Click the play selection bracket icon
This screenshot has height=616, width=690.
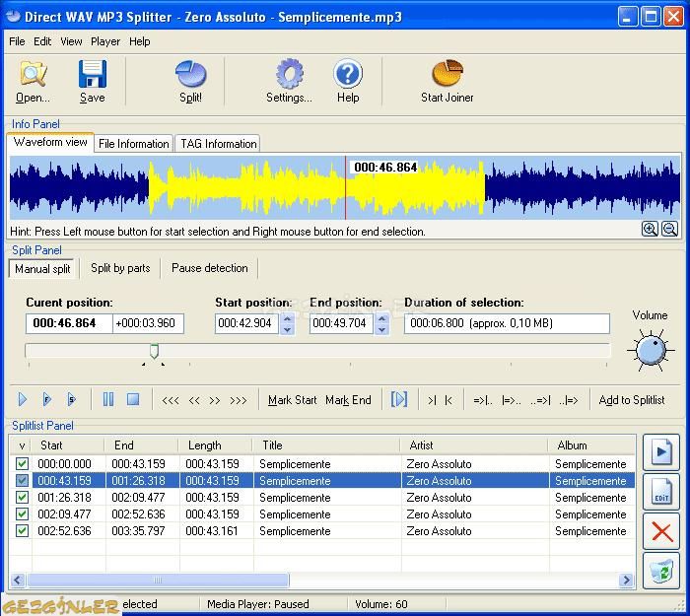399,399
